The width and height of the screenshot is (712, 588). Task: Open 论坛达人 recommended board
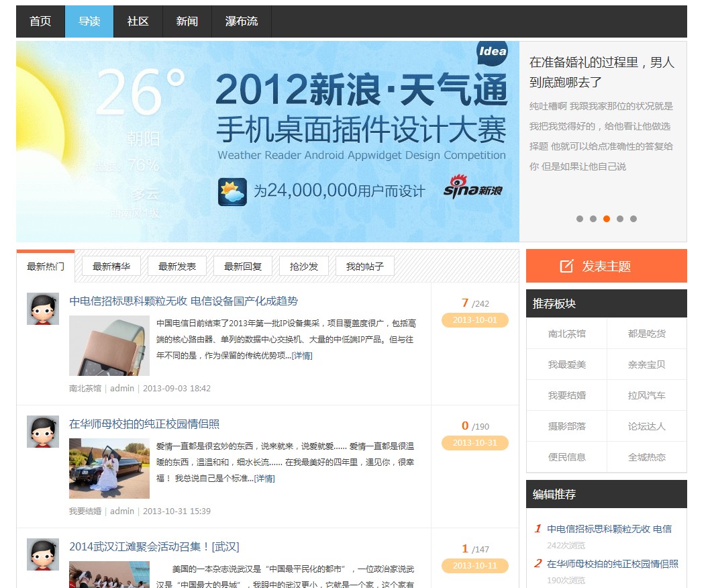pos(647,426)
